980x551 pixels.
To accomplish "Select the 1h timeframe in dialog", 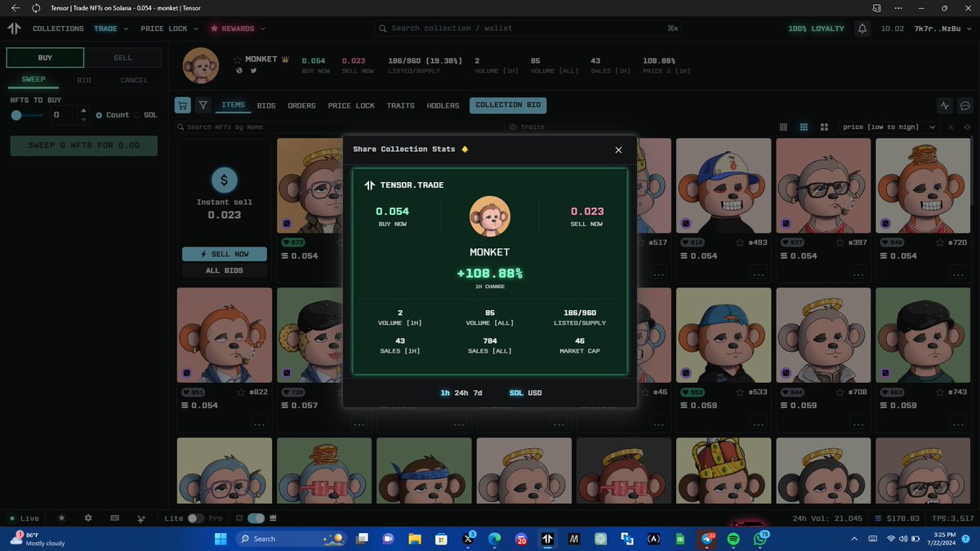I will coord(445,393).
